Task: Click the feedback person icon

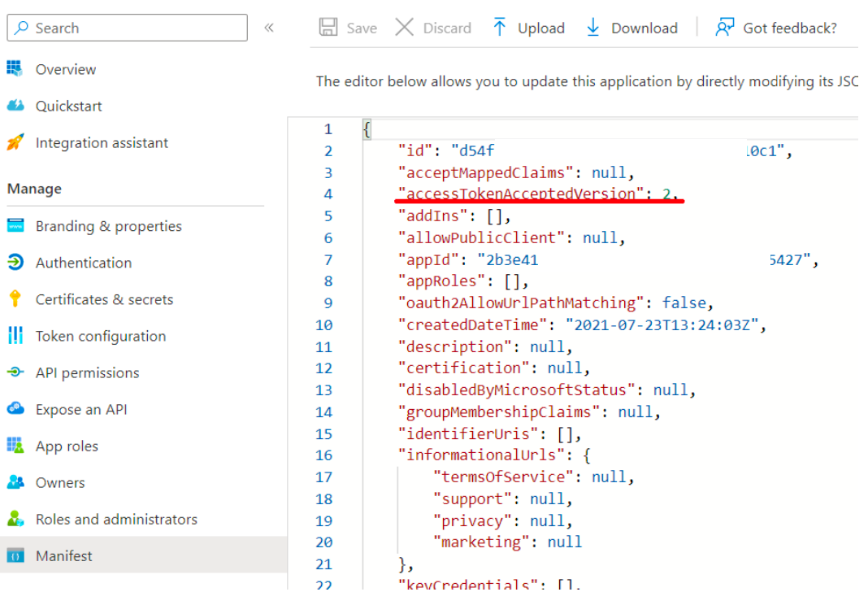Action: pyautogui.click(x=725, y=27)
